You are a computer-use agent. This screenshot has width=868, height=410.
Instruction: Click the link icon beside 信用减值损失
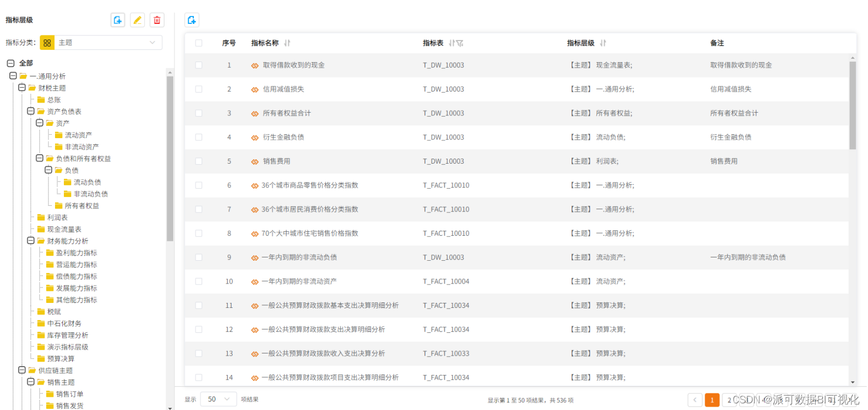click(255, 89)
